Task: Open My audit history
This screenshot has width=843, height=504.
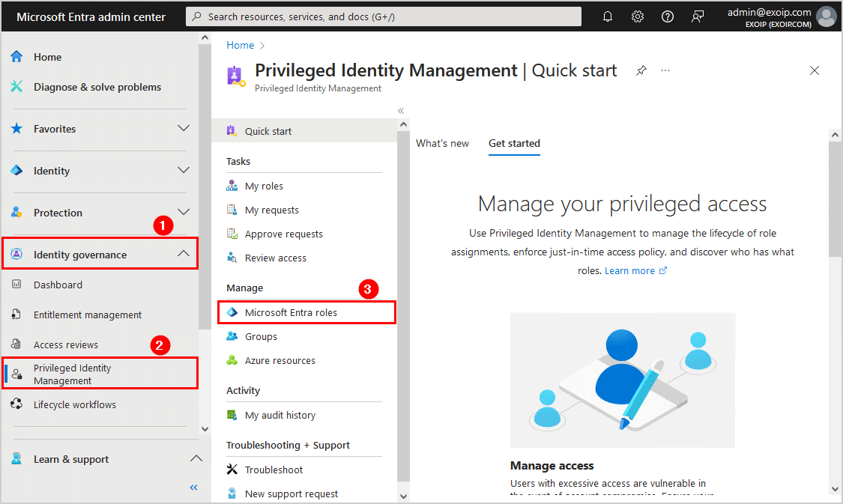Action: click(x=280, y=415)
